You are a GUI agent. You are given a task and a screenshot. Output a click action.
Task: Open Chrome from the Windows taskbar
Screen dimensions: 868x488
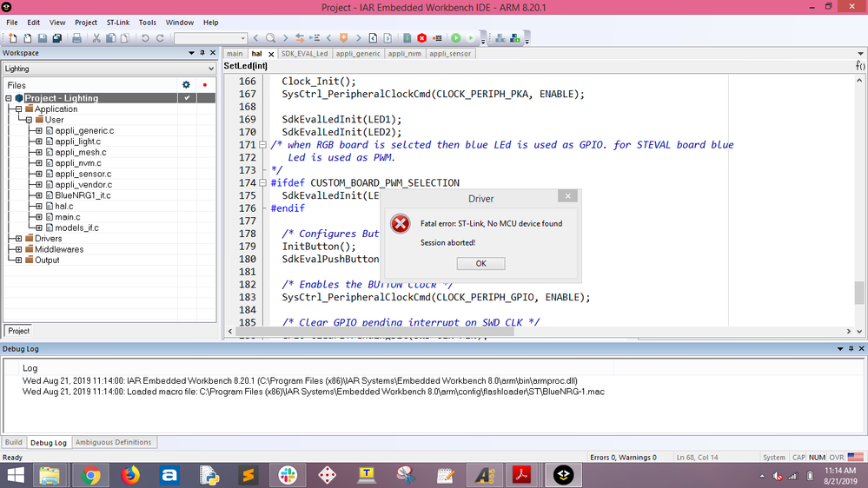(90, 475)
